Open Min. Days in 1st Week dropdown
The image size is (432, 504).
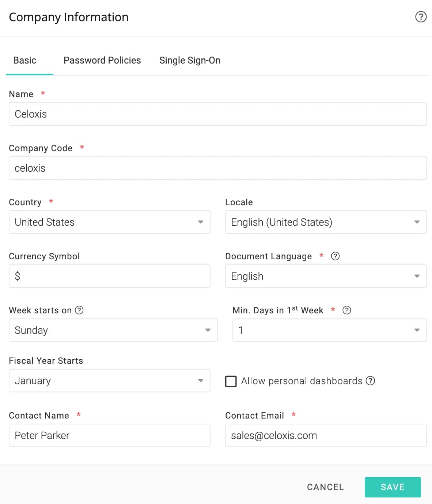point(329,330)
